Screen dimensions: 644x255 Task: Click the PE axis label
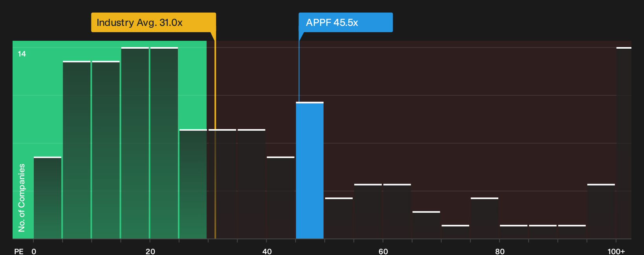[19, 251]
